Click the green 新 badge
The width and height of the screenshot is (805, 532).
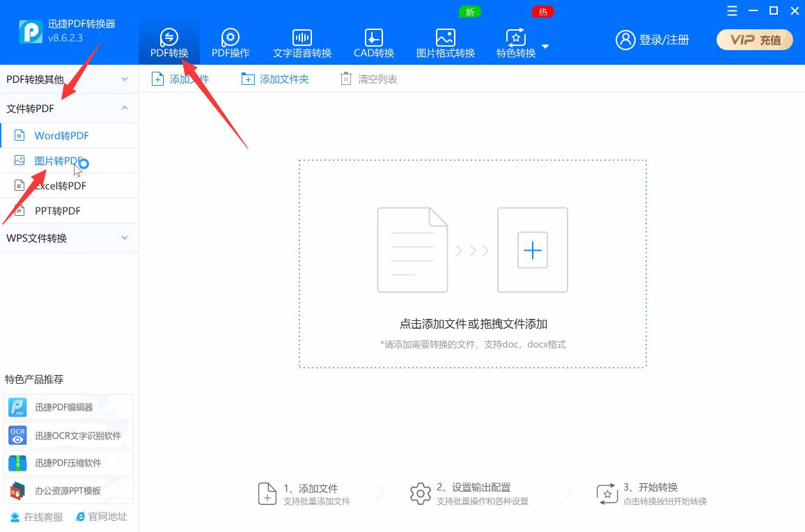pos(469,12)
